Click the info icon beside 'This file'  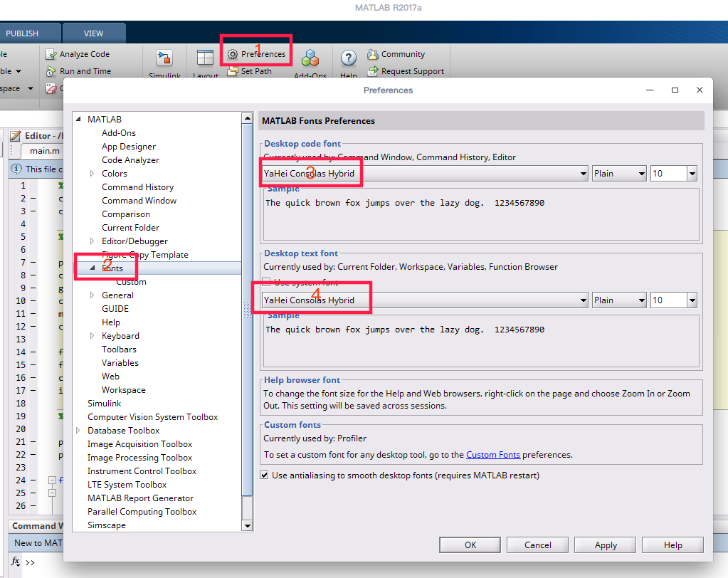point(16,169)
